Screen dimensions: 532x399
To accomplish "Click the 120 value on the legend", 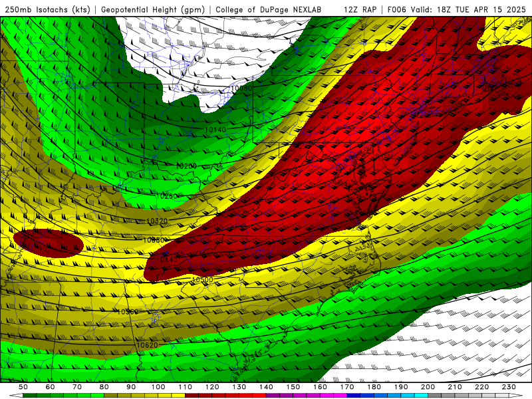I will pyautogui.click(x=212, y=387).
